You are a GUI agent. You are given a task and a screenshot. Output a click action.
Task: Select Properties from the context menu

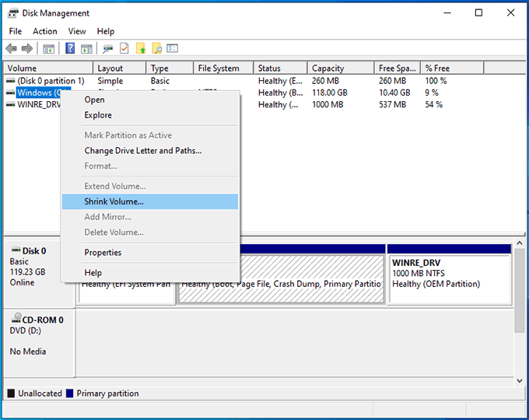103,253
